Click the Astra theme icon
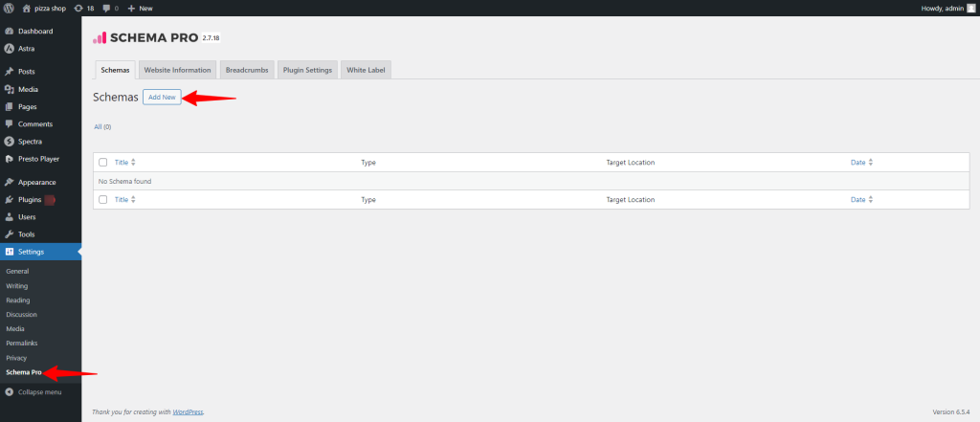This screenshot has height=422, width=980. click(x=9, y=48)
